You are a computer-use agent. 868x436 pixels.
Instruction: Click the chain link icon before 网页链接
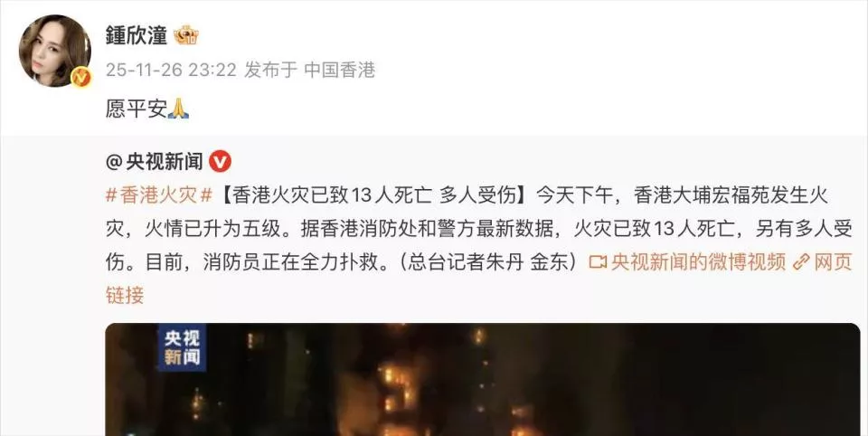[x=801, y=262]
